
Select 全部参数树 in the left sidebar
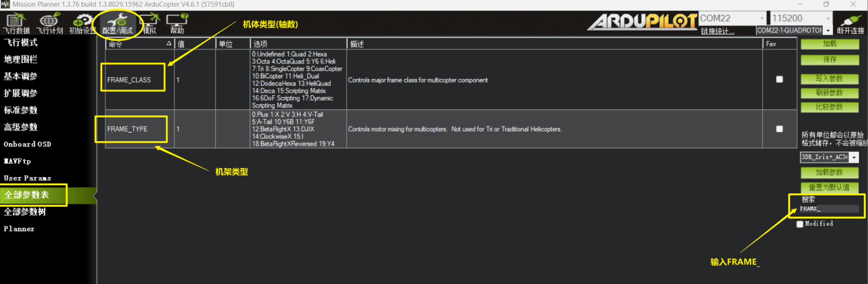pyautogui.click(x=25, y=212)
